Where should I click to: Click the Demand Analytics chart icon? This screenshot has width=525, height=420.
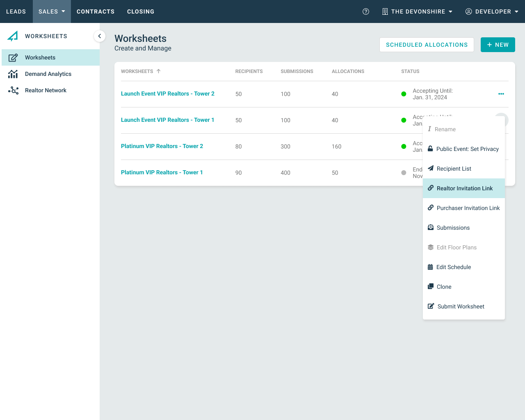point(13,74)
